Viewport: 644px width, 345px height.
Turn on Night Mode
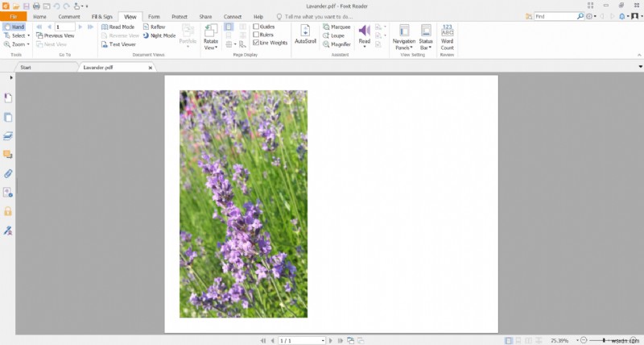click(159, 35)
